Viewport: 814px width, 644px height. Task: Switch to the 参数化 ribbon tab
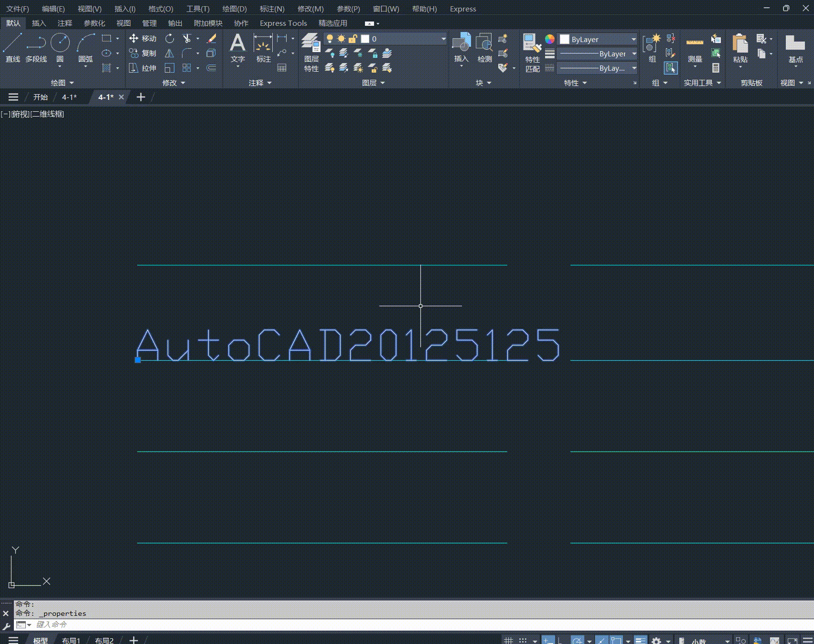click(x=94, y=23)
